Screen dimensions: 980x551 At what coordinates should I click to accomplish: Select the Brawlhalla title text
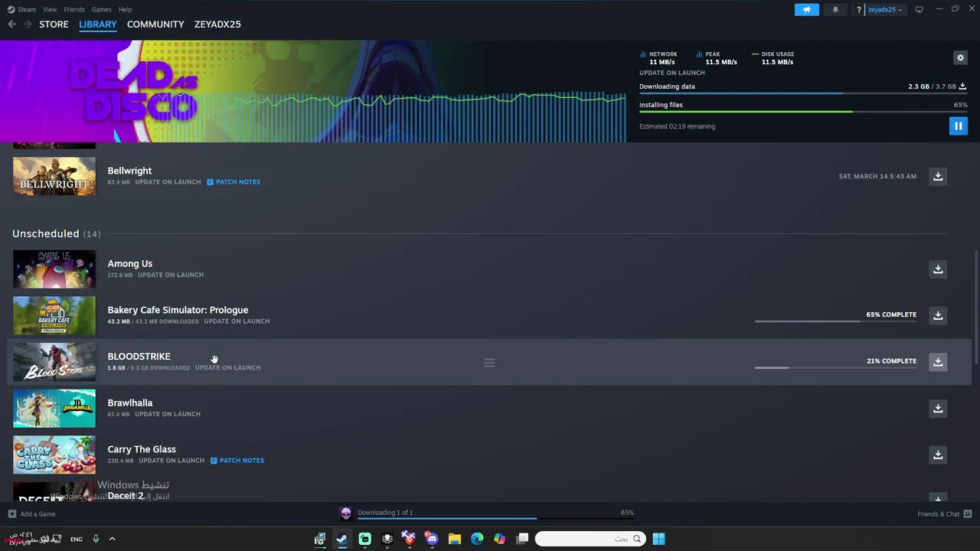click(129, 403)
